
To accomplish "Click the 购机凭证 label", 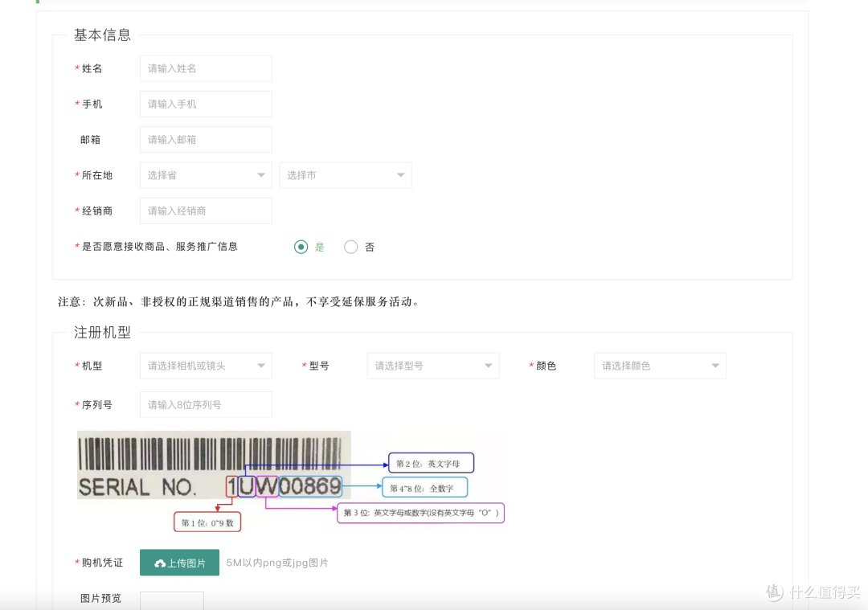I will pyautogui.click(x=102, y=563).
